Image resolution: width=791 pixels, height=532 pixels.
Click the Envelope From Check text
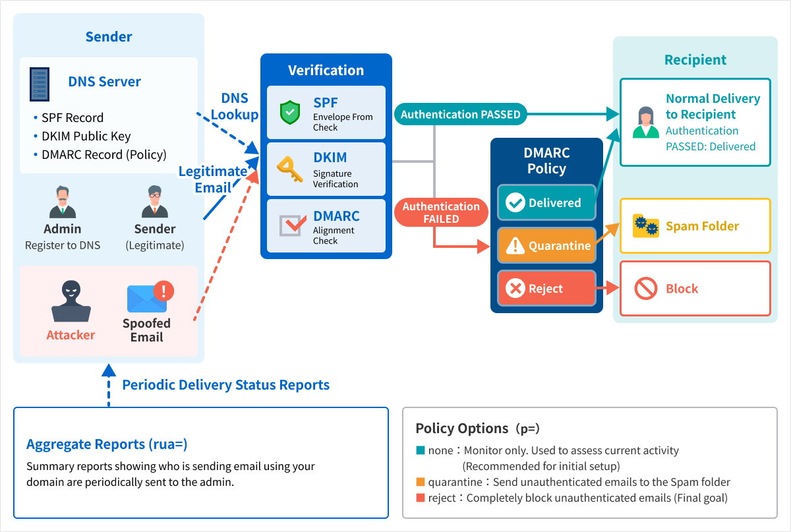(343, 122)
